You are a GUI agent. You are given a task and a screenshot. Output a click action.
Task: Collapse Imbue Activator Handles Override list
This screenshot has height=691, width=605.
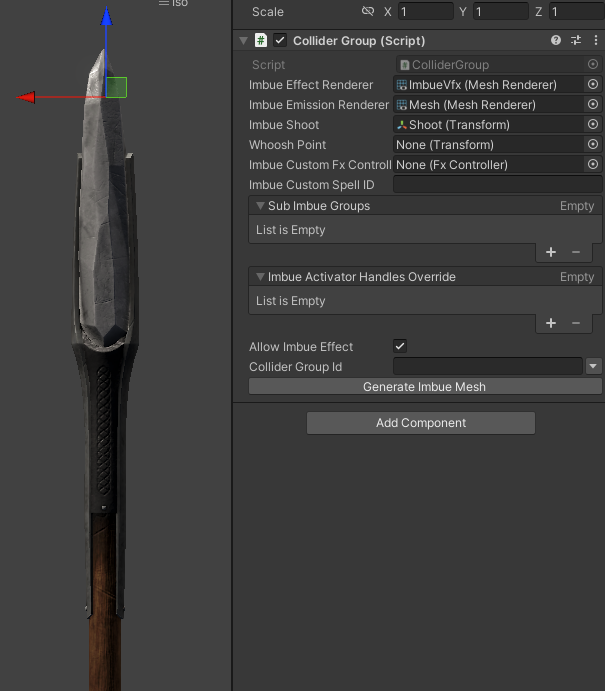click(260, 277)
